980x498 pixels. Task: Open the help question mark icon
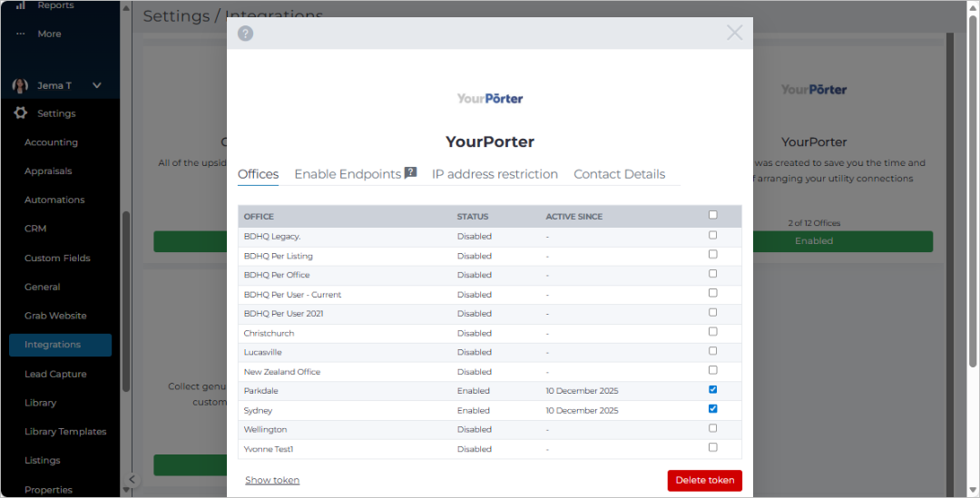(246, 34)
